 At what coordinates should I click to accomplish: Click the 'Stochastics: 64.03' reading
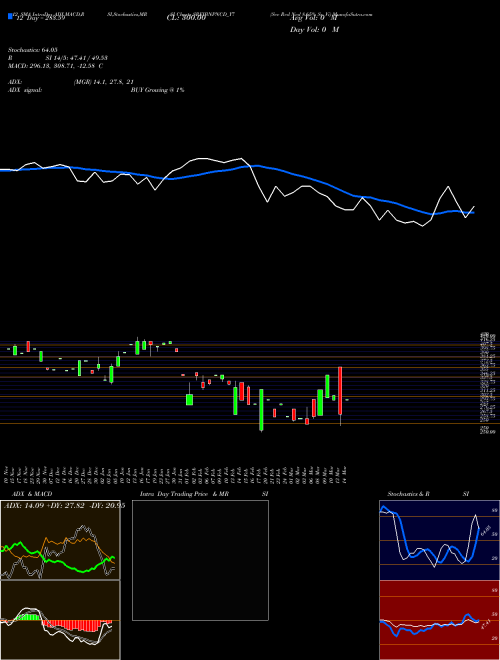pos(32,50)
